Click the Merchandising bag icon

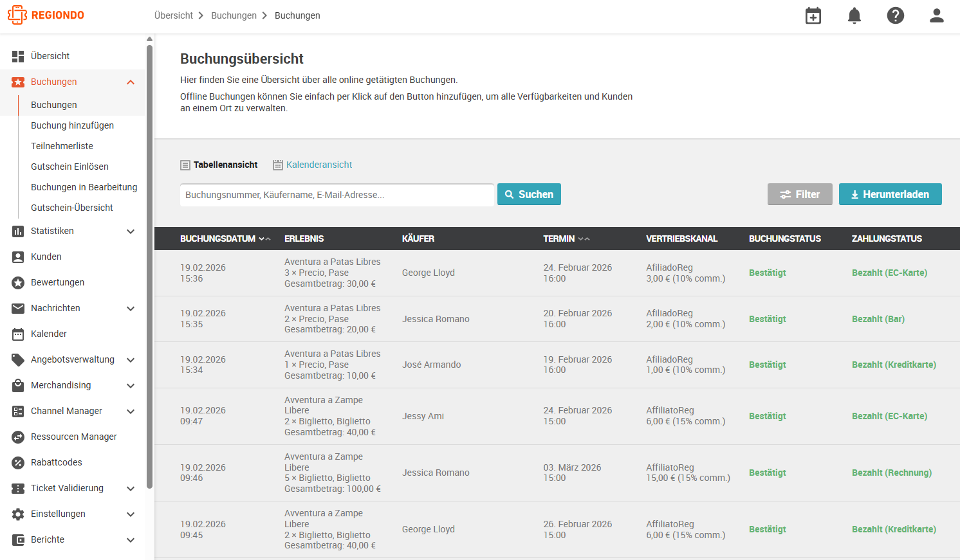coord(18,385)
